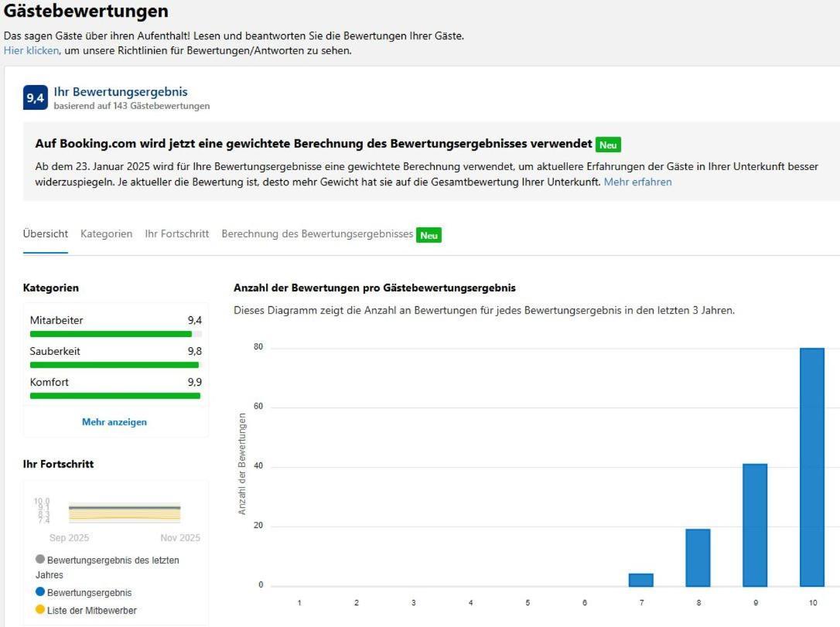
Task: Click the Hier klicken guidelines link
Action: click(31, 51)
